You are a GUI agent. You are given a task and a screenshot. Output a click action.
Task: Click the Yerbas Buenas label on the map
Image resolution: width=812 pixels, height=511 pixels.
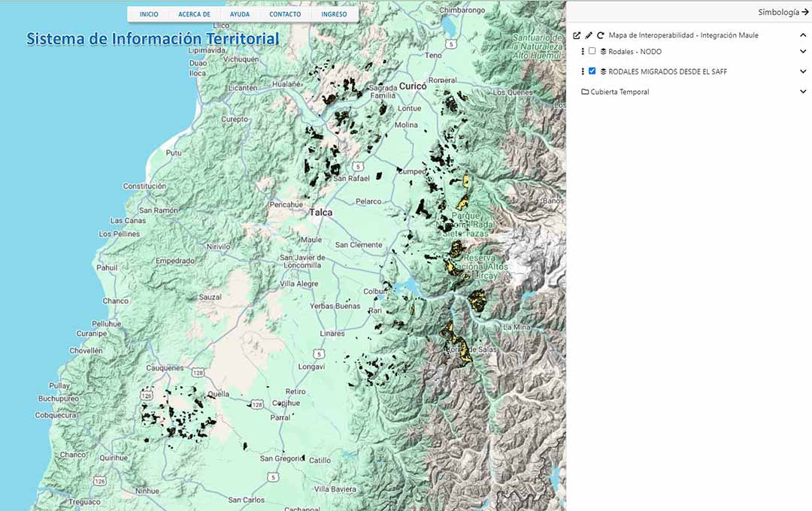pyautogui.click(x=335, y=306)
